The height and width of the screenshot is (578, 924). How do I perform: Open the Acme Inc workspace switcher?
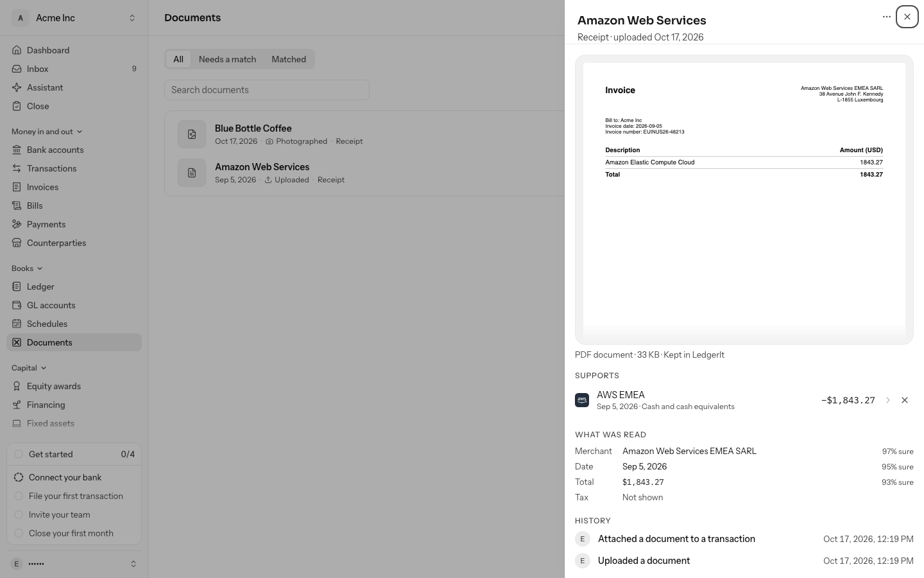point(74,18)
